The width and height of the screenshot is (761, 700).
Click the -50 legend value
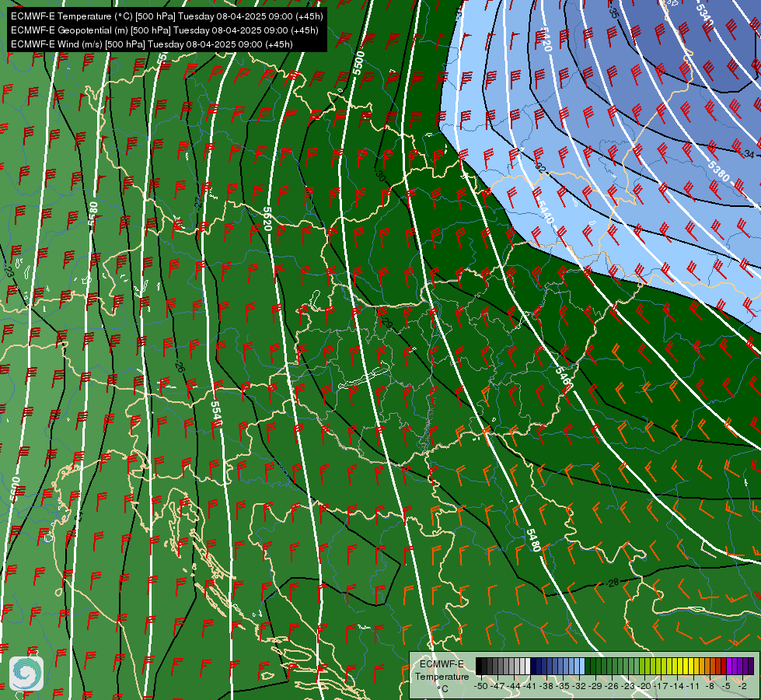[x=480, y=686]
